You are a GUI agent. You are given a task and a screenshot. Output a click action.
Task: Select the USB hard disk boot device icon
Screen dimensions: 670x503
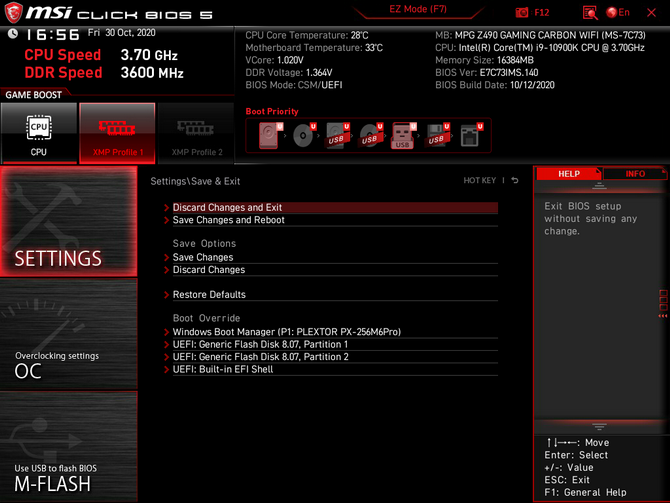(338, 135)
